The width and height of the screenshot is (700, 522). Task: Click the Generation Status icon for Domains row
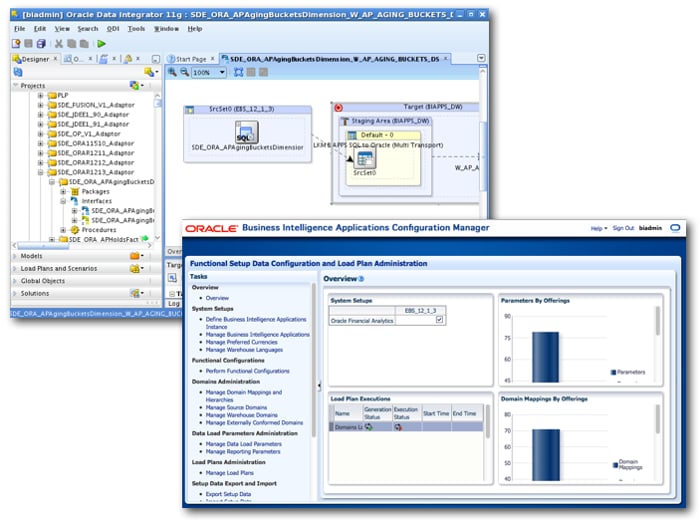coord(369,427)
